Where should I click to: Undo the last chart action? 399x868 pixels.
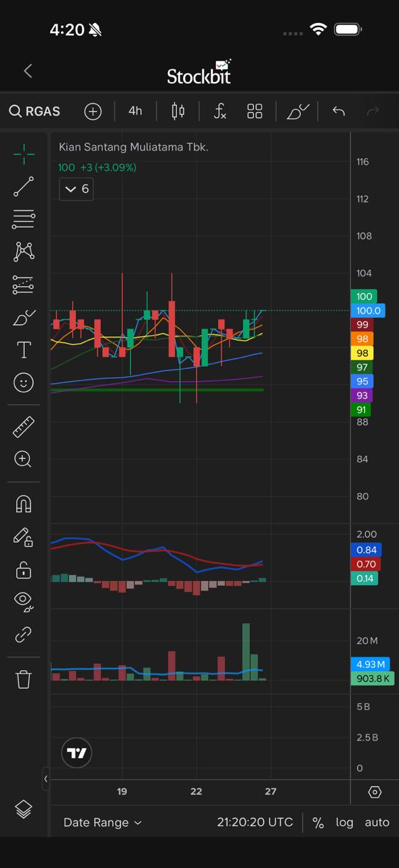coord(339,111)
